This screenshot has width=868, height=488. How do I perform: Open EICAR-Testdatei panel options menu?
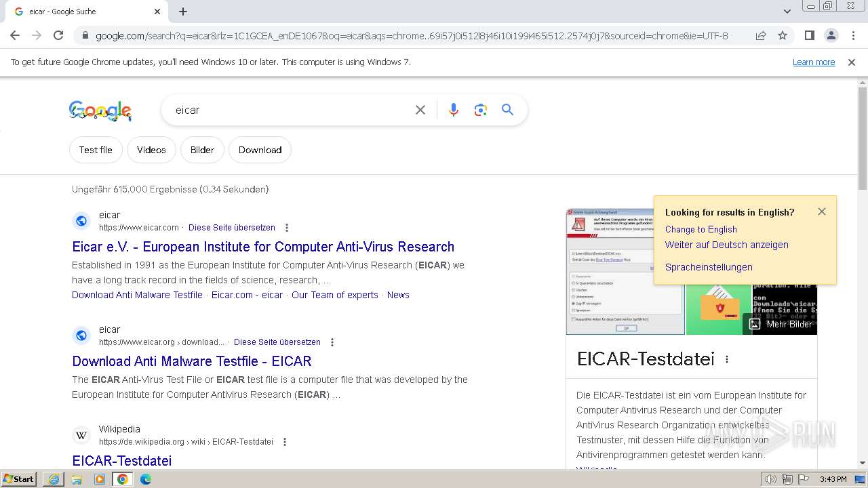point(727,359)
